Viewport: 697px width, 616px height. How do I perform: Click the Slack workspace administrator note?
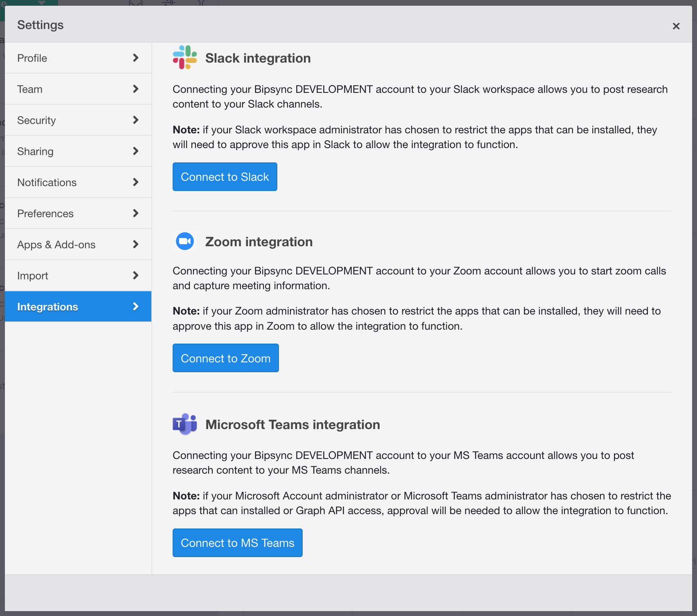[415, 137]
